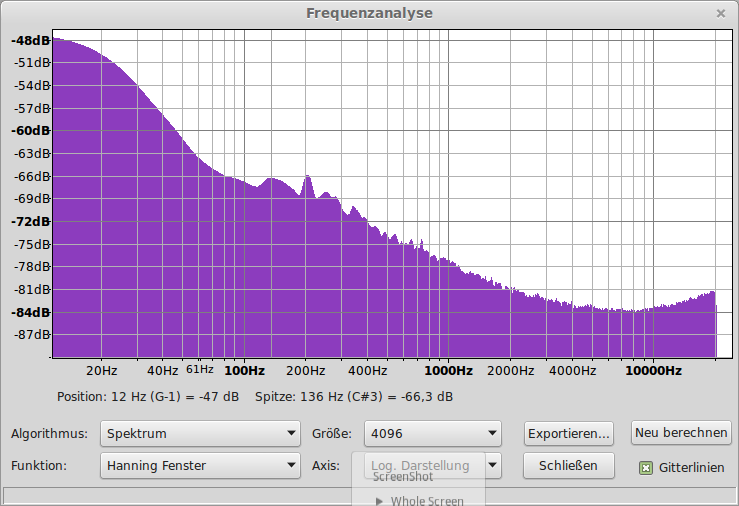
Task: Click the 4000Hz frequency axis label
Action: pos(572,371)
